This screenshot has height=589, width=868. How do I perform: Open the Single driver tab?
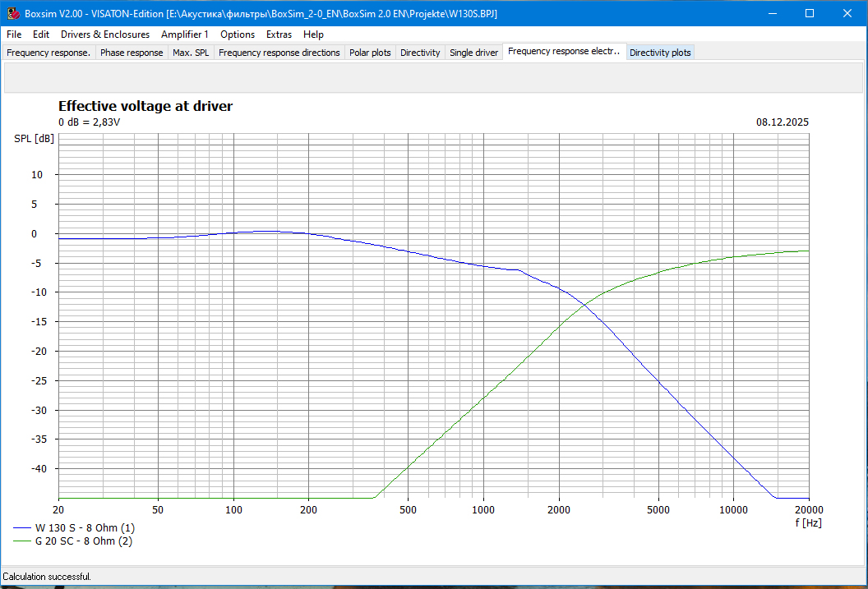click(x=473, y=53)
